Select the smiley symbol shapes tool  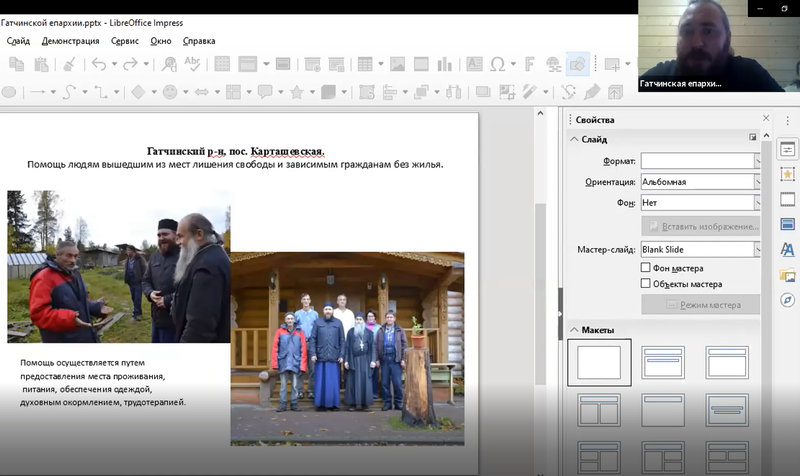pos(170,92)
